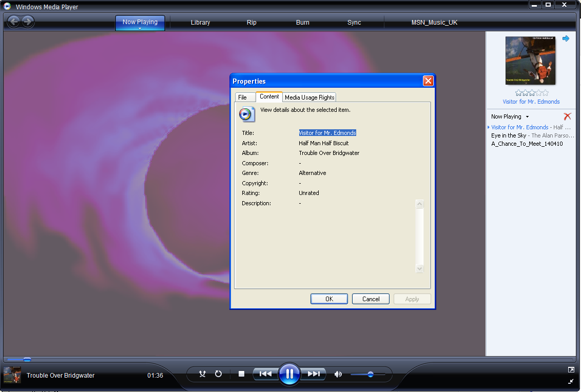Skip to the previous track
Viewport: 581px width, 392px height.
(x=265, y=374)
